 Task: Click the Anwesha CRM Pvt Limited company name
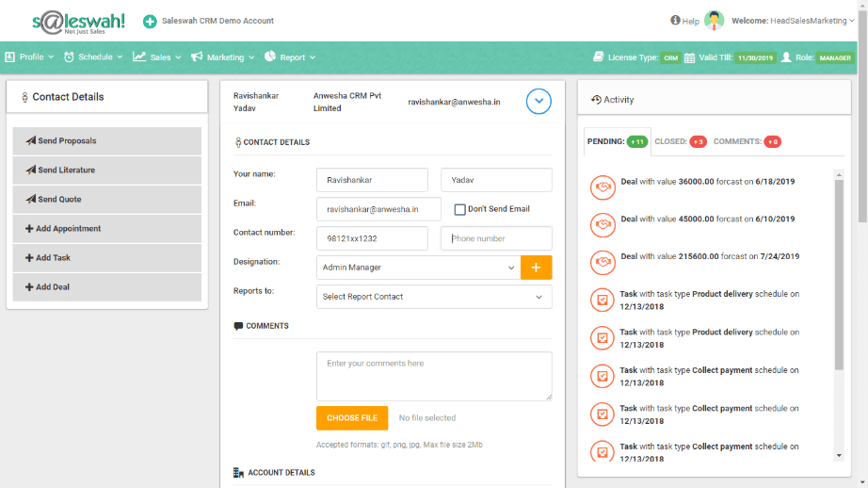click(x=347, y=102)
